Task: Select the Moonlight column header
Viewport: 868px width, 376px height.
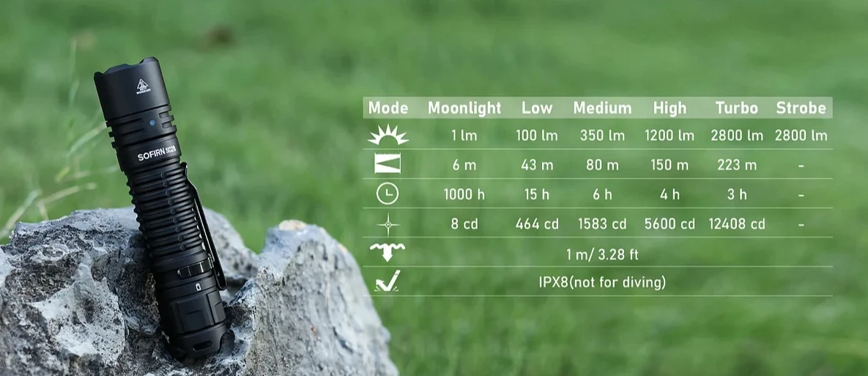Action: click(464, 108)
